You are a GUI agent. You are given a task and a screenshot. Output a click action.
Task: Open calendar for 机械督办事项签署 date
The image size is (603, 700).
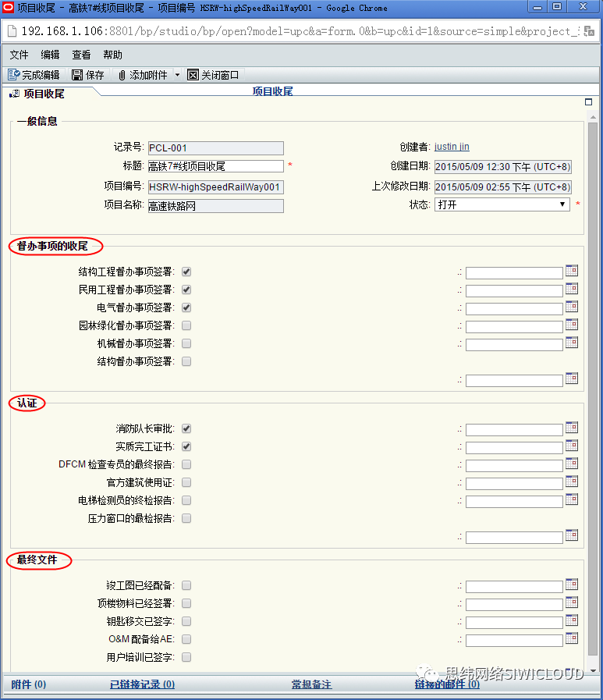pyautogui.click(x=571, y=343)
